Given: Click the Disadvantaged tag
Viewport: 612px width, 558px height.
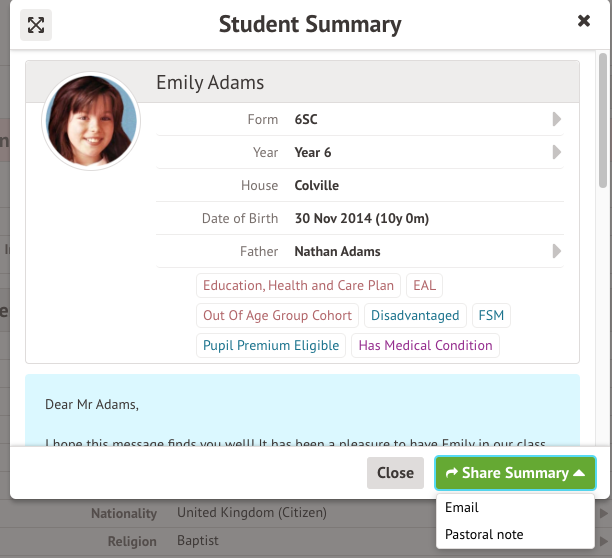Looking at the screenshot, I should point(415,315).
